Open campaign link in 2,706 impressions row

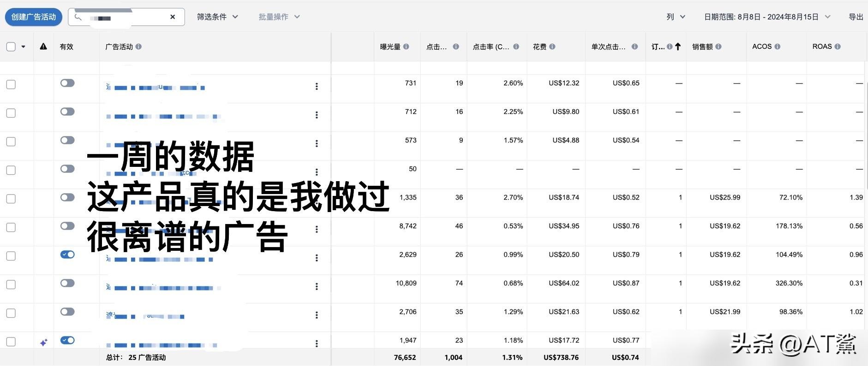point(145,316)
